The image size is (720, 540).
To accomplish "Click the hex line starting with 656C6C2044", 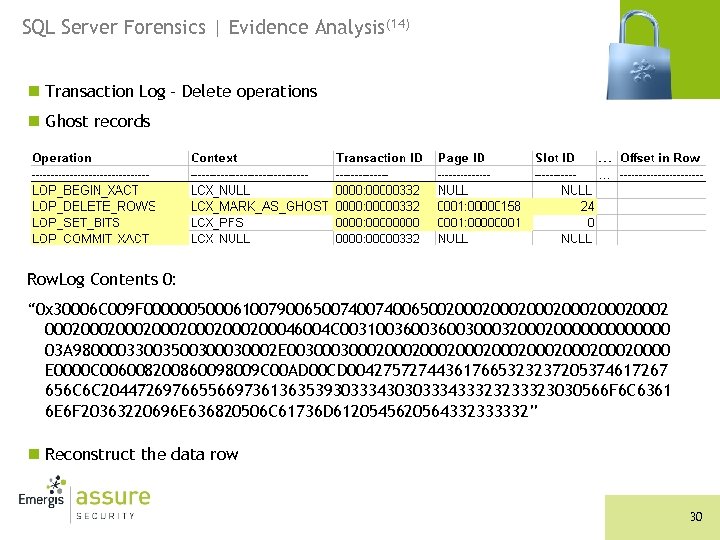I will (x=358, y=391).
